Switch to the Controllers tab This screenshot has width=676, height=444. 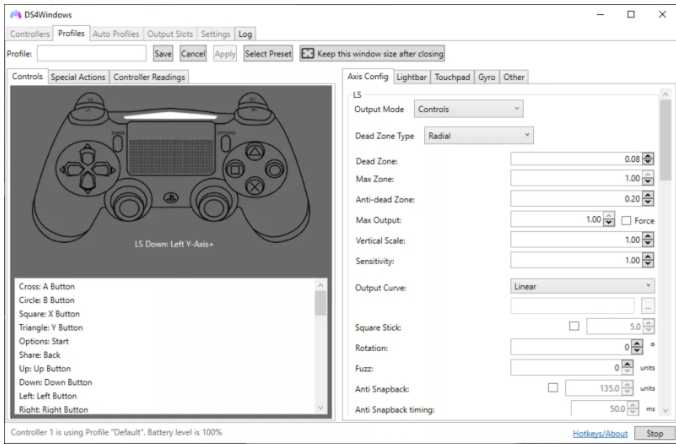click(30, 34)
